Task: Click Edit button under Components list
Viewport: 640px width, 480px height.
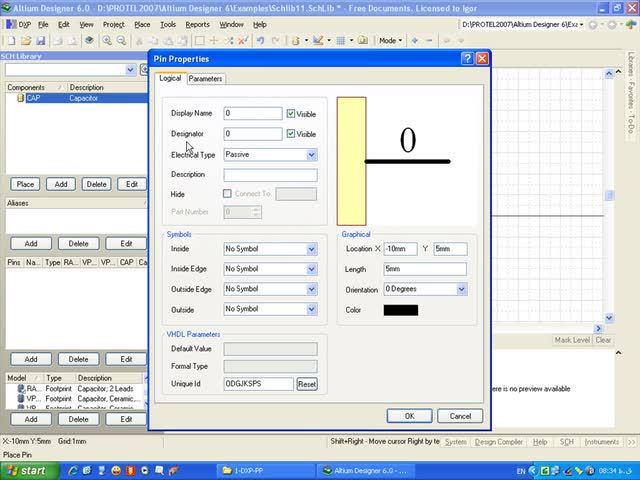Action: 131,184
